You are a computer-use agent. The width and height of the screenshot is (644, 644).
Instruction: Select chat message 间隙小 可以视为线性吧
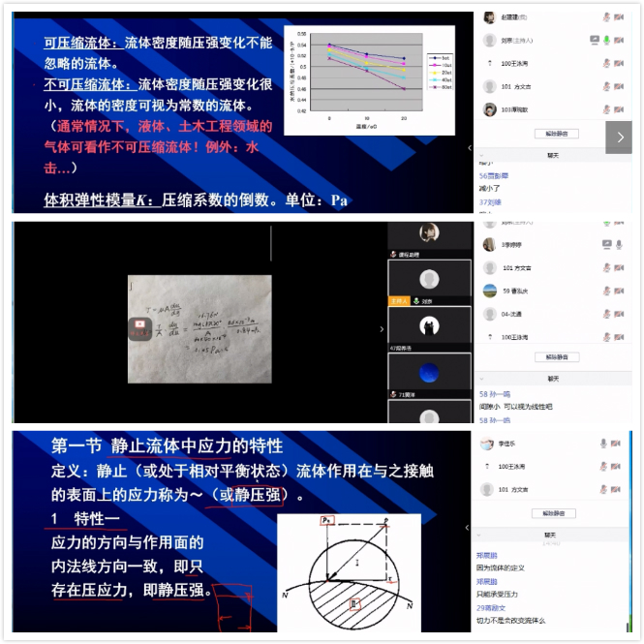[x=515, y=407]
